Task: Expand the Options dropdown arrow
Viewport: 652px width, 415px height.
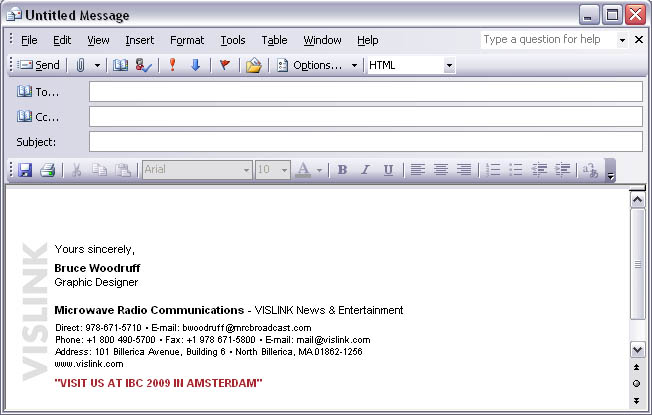Action: [354, 65]
